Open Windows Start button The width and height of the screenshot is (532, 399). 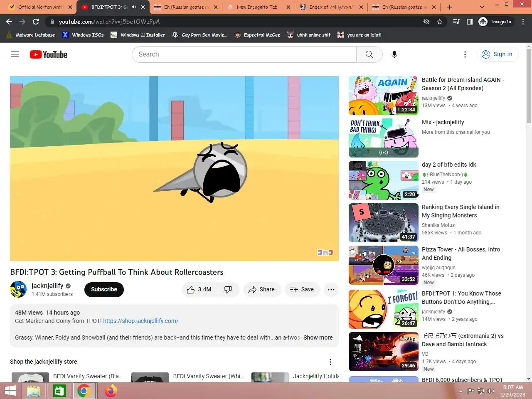(x=10, y=391)
